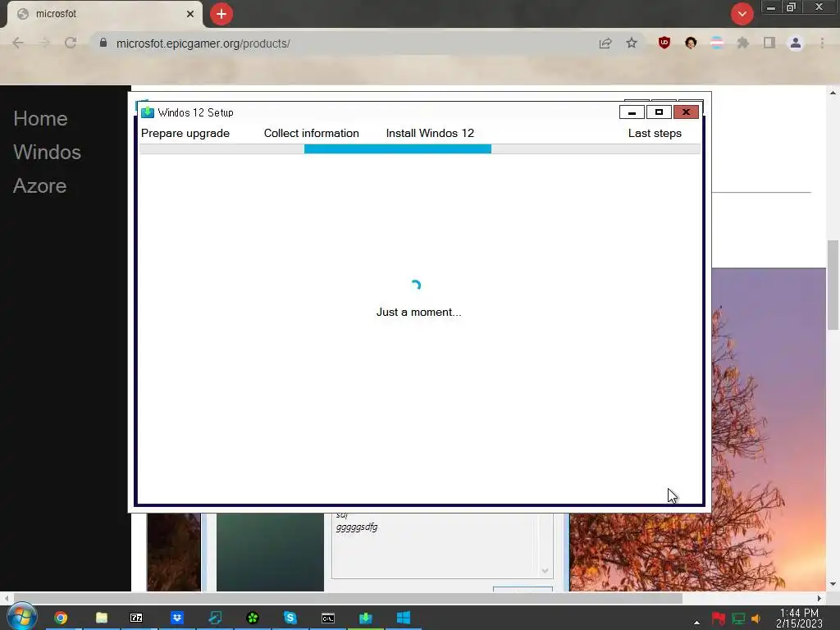The image size is (840, 630).
Task: Click the green download-arrow setup taskbar icon
Action: tap(365, 618)
